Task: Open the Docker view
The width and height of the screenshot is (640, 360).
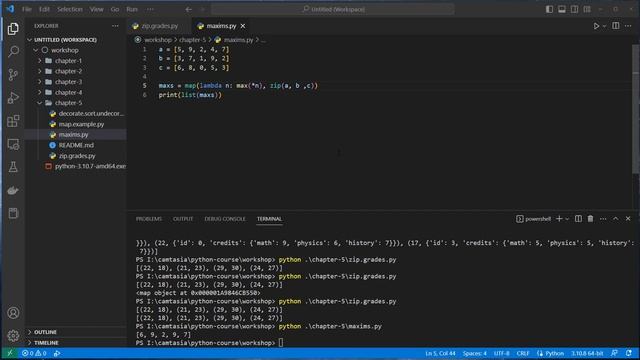Action: click(x=13, y=190)
